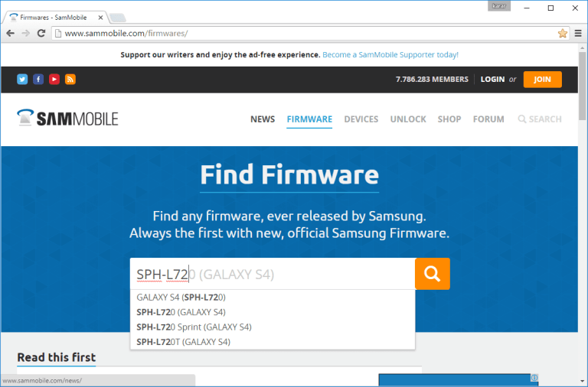Bookmark page with the star icon
The image size is (588, 387).
562,34
